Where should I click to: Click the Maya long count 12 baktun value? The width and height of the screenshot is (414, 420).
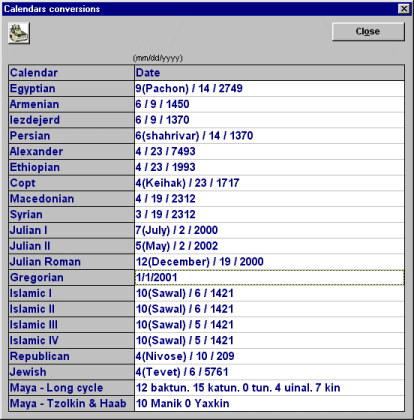click(269, 388)
